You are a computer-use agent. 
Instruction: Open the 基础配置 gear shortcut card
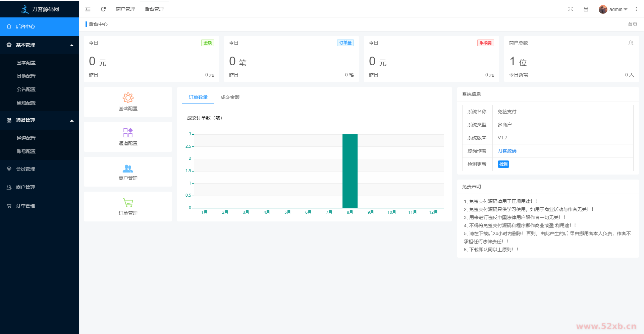click(x=128, y=102)
